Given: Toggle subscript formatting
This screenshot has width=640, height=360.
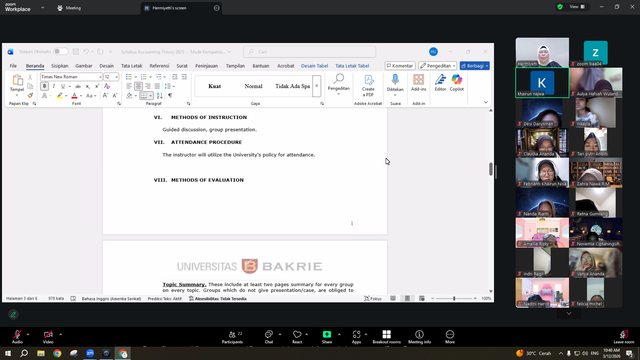Looking at the screenshot, I should [88, 86].
